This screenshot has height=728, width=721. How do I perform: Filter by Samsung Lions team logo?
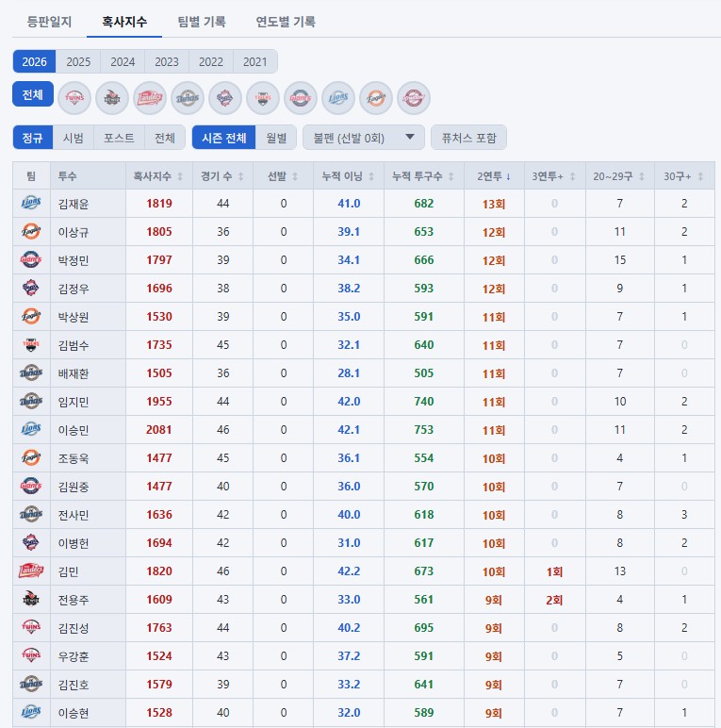click(338, 98)
